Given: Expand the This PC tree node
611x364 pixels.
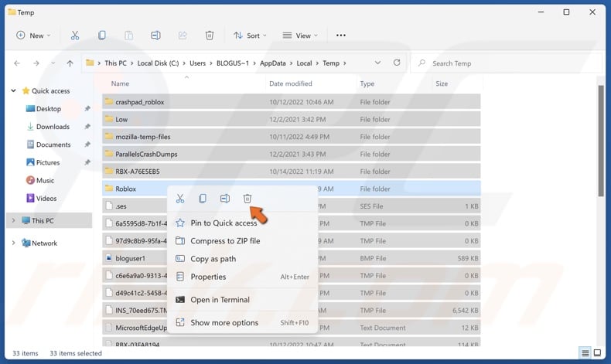Looking at the screenshot, I should tap(13, 221).
